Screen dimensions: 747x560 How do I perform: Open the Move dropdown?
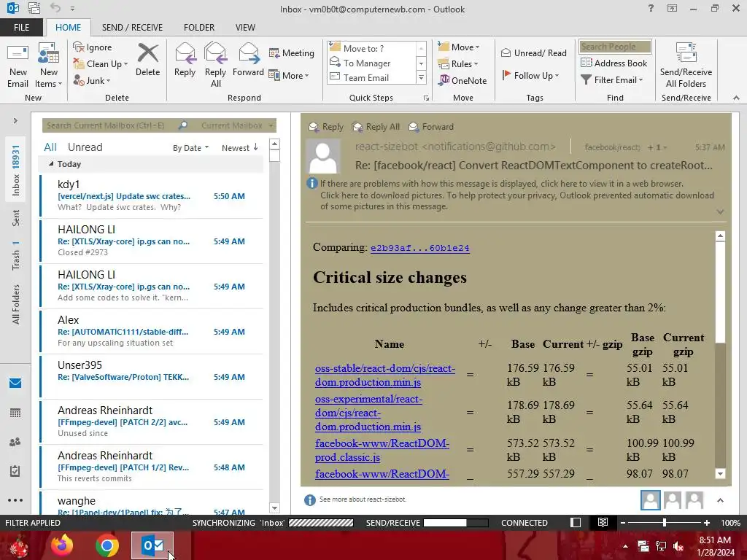click(x=459, y=47)
